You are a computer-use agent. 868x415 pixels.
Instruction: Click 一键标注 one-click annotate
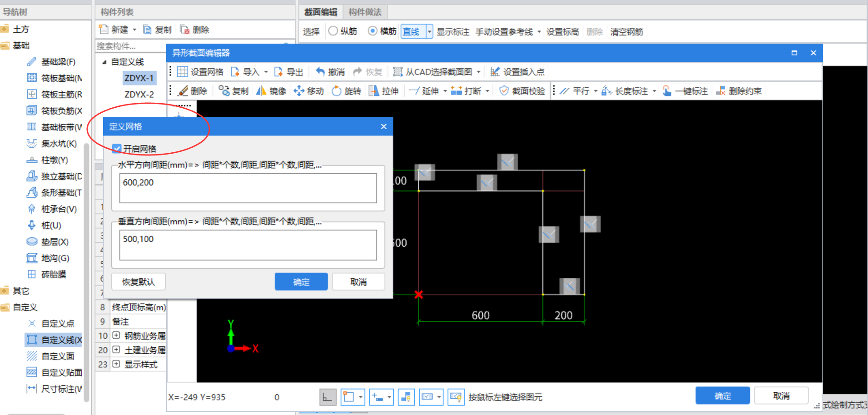(685, 91)
